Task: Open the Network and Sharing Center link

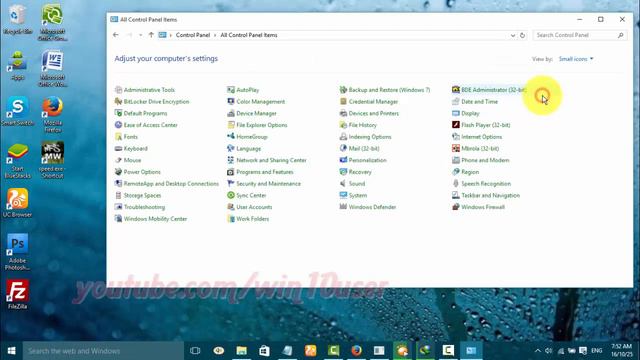Action: (x=271, y=160)
